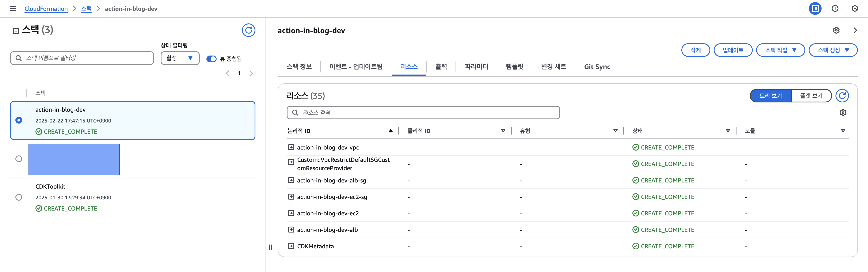Open the 스택 작업 dropdown button
This screenshot has width=868, height=272.
[780, 50]
